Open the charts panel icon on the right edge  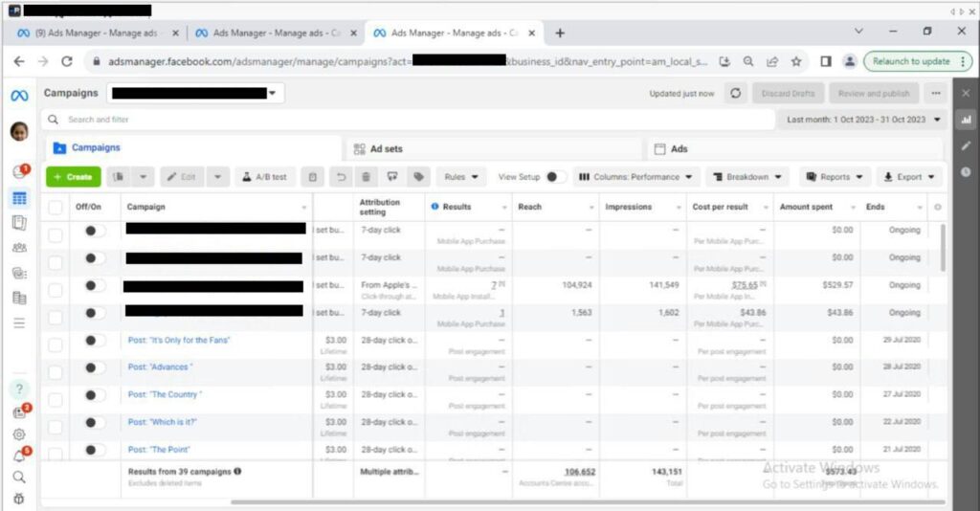[967, 120]
